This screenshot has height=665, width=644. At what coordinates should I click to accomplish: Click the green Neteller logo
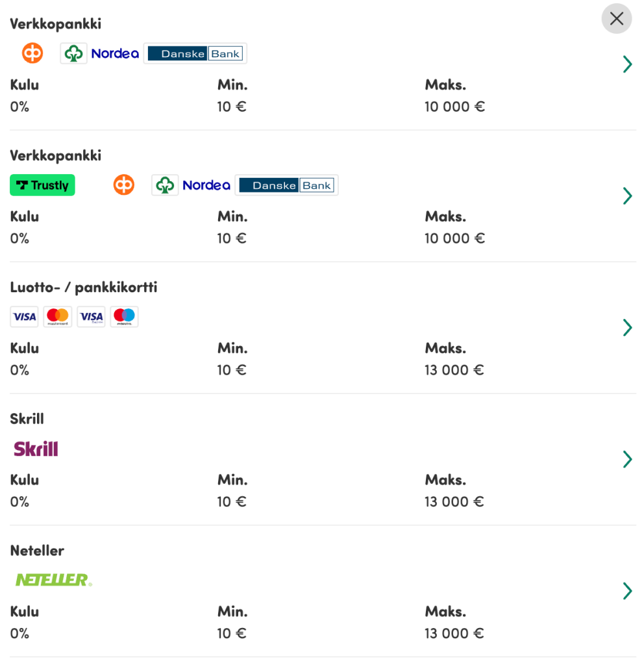53,580
